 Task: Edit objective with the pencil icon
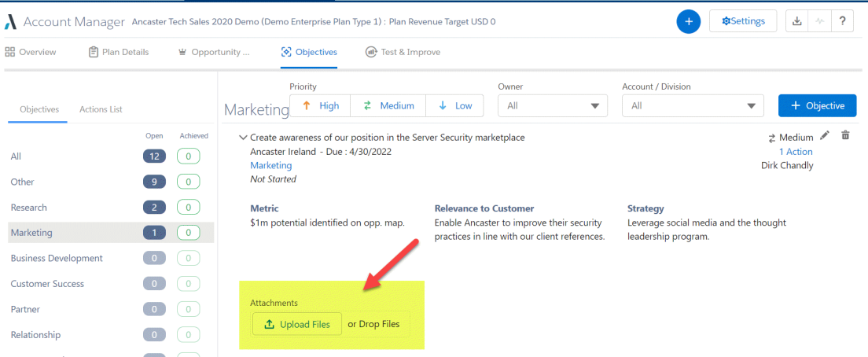[826, 135]
